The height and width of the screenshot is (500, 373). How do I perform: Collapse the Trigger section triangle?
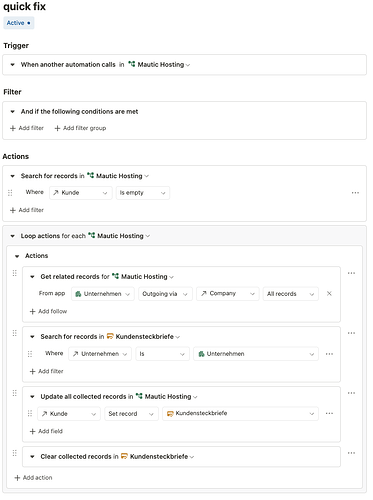[13, 65]
